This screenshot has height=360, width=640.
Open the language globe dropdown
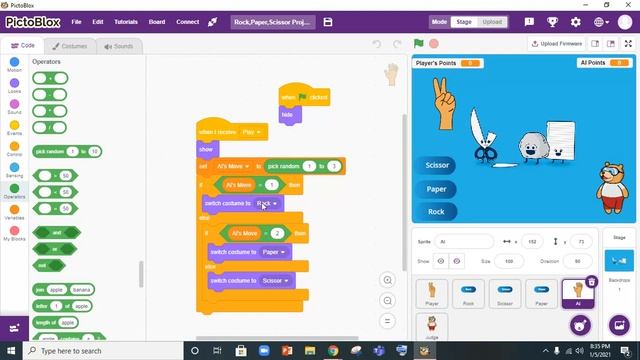pyautogui.click(x=601, y=22)
